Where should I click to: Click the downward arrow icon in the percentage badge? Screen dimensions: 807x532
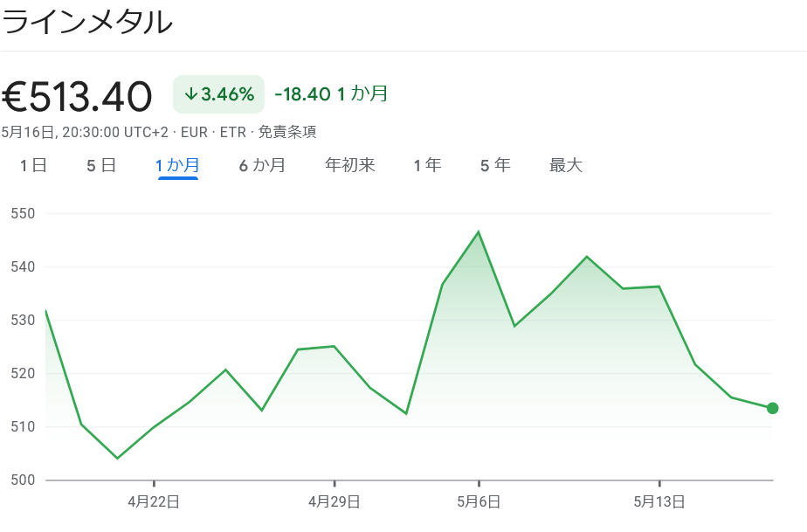click(x=193, y=93)
